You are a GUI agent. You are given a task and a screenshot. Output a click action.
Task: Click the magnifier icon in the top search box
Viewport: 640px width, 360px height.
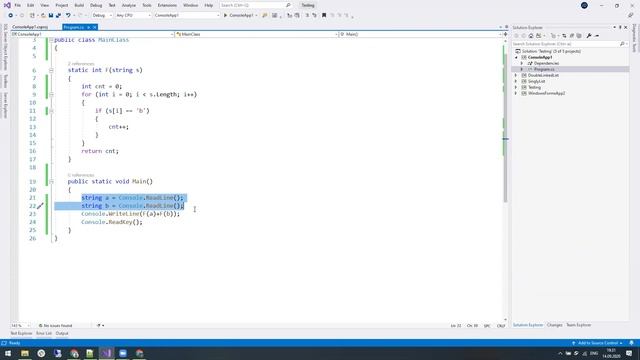point(288,5)
